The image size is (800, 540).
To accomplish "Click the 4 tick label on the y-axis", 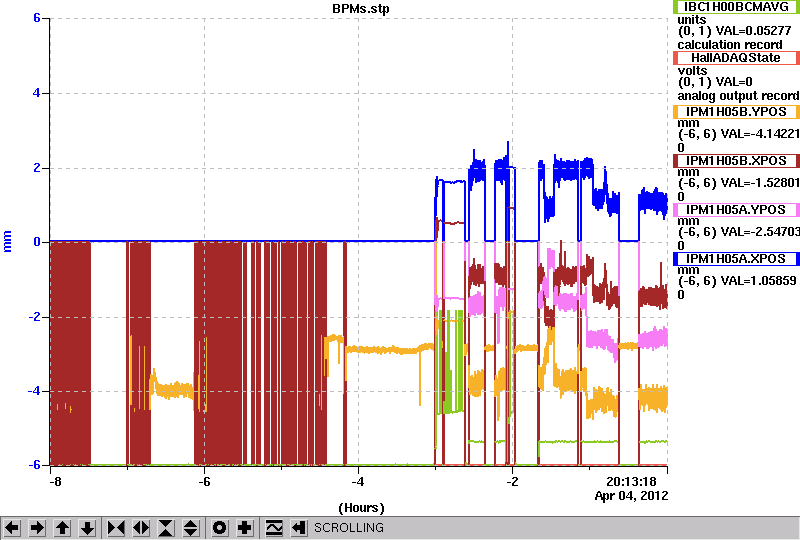I will [x=37, y=93].
